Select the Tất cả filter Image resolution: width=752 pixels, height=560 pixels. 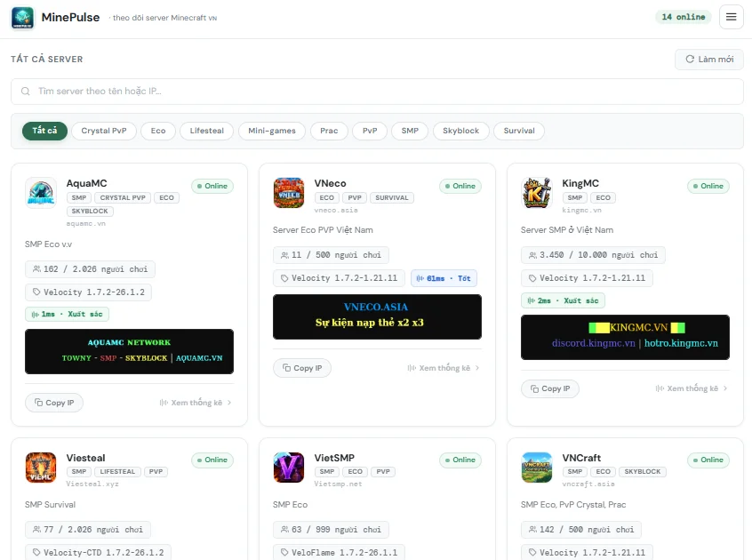[x=44, y=131]
